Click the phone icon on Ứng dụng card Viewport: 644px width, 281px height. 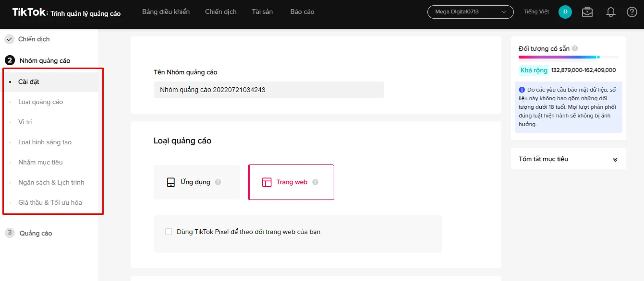(x=170, y=182)
